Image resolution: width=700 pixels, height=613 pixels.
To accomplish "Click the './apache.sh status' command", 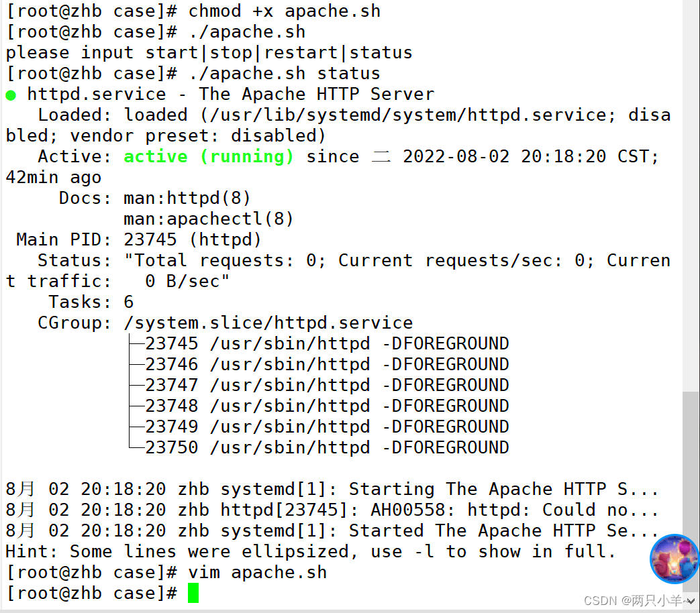I will [285, 74].
